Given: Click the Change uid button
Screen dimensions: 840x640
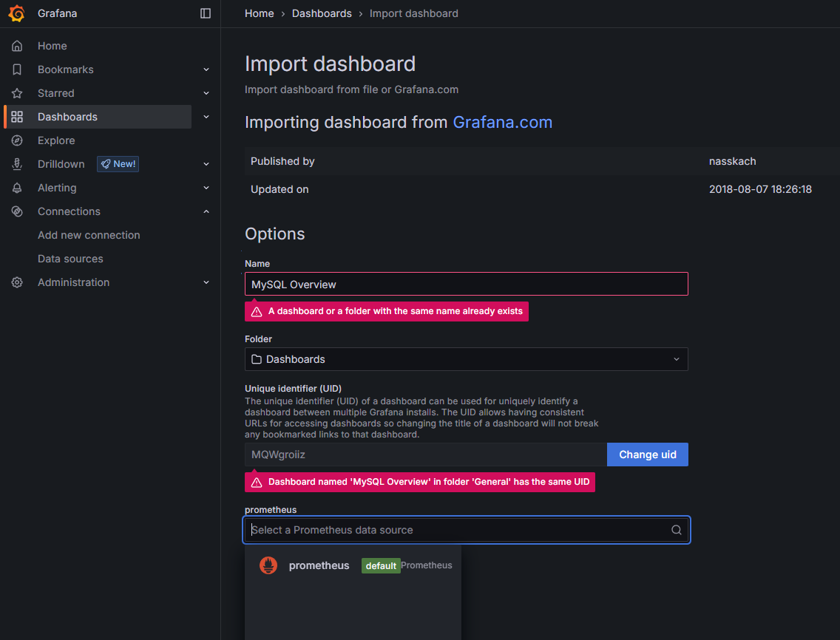Looking at the screenshot, I should click(647, 455).
